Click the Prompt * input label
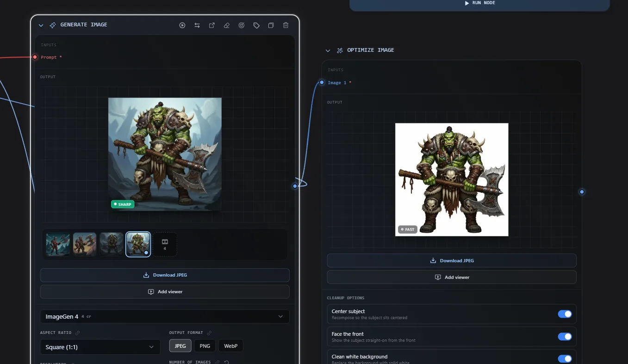 [x=51, y=57]
